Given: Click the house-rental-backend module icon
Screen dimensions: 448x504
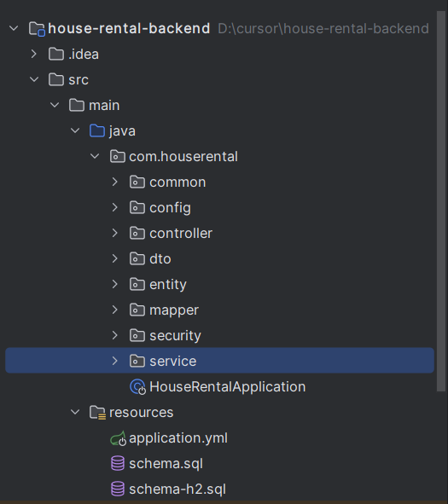Looking at the screenshot, I should 37,29.
